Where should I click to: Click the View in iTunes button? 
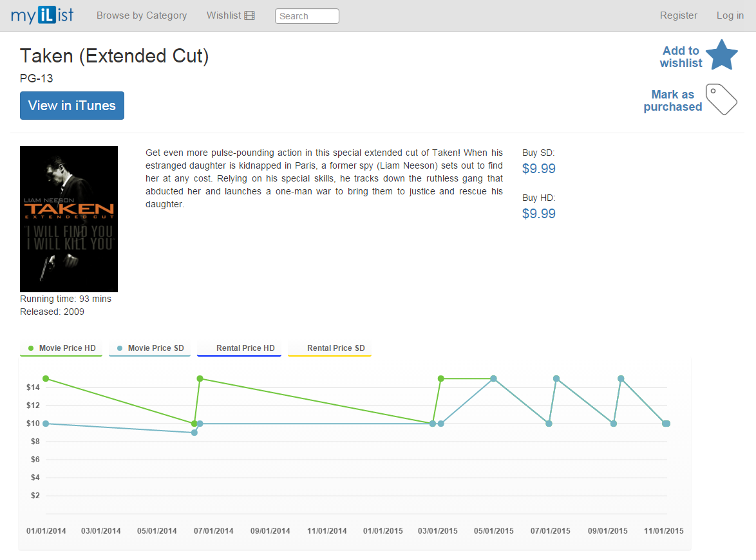[x=72, y=106]
